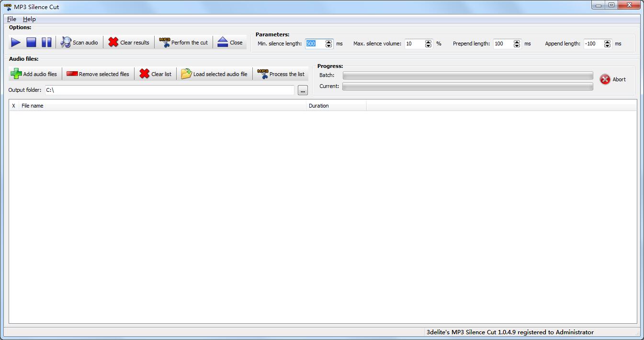This screenshot has width=644, height=340.
Task: Focus the Prepend length field
Action: point(503,44)
